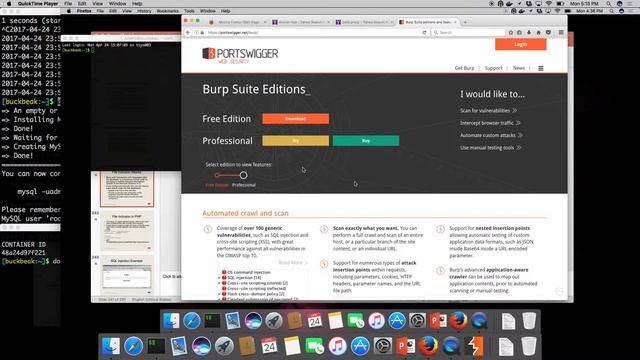The width and height of the screenshot is (640, 360).
Task: Switch to Mozilla Firefox Start Page tab
Action: [237, 22]
